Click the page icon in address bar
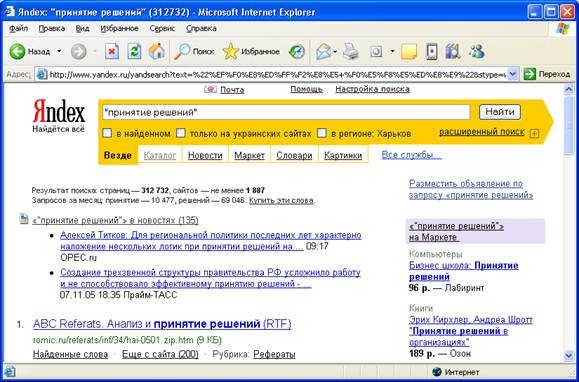The height and width of the screenshot is (382, 579). pos(42,75)
